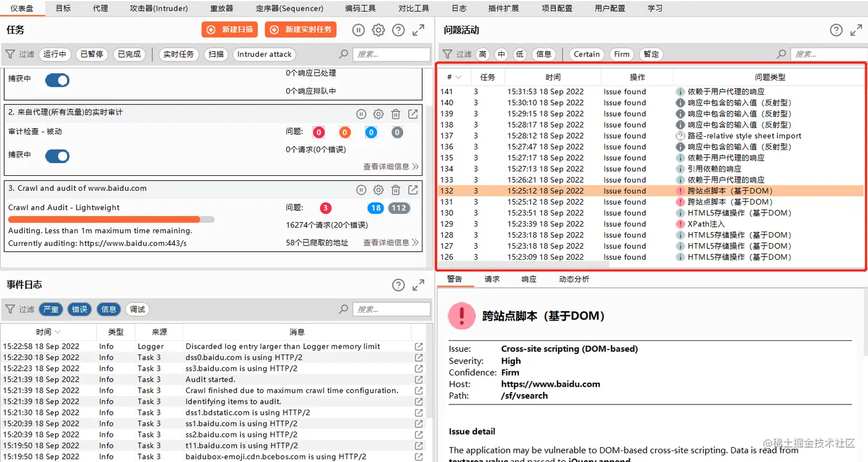Switch off 捕获中 capturing for task 2
This screenshot has width=868, height=462.
point(57,156)
